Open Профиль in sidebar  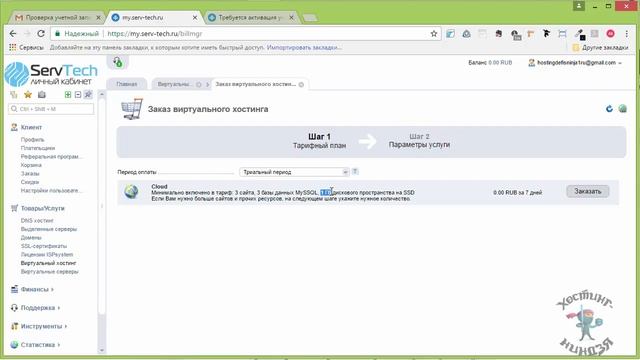pyautogui.click(x=32, y=140)
